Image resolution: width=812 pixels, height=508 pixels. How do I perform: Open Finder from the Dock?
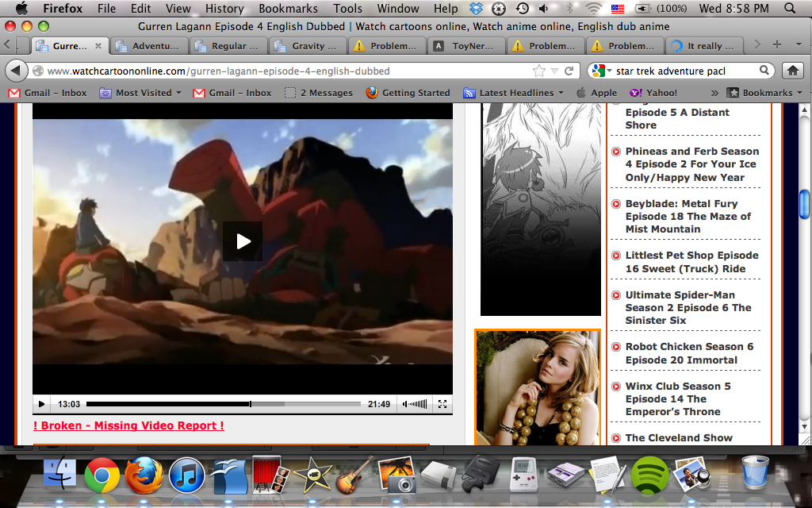click(59, 473)
